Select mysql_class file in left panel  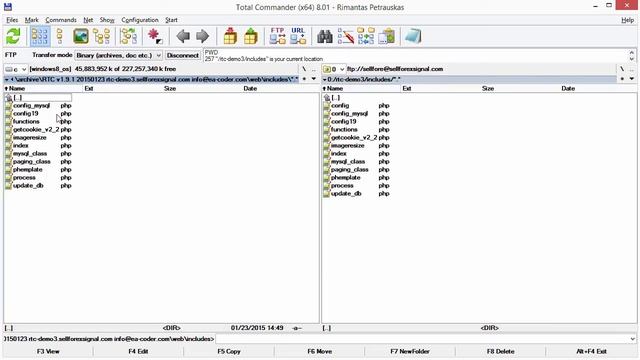click(x=38, y=153)
